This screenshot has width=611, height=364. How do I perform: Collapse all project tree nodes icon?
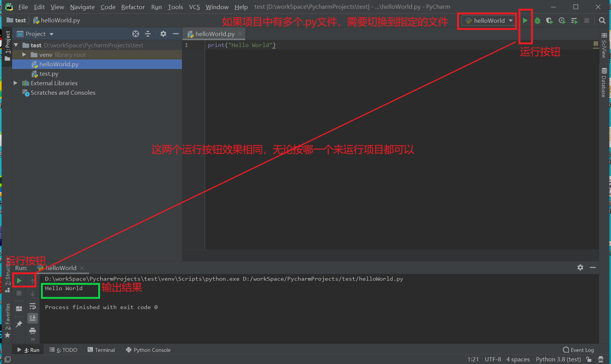pyautogui.click(x=148, y=34)
